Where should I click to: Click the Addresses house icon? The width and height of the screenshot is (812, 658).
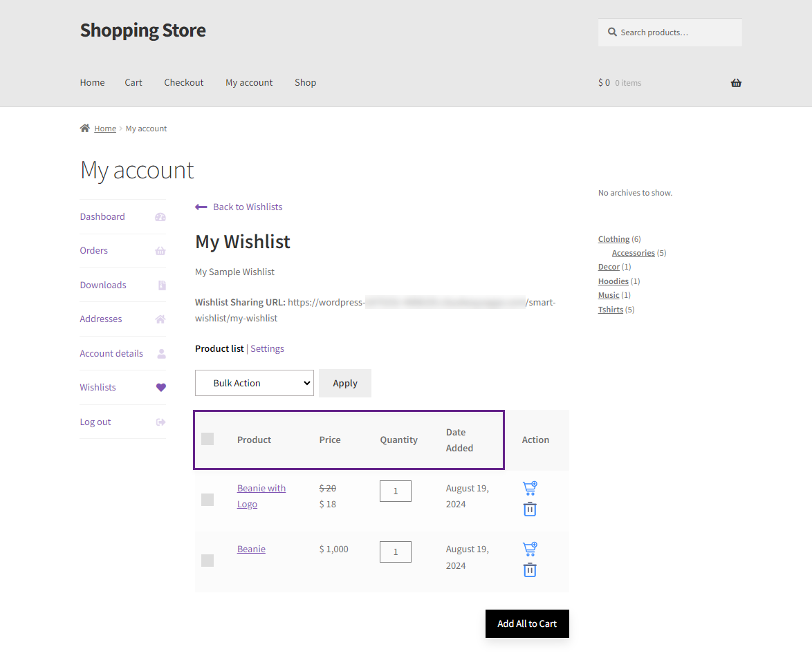pyautogui.click(x=160, y=319)
